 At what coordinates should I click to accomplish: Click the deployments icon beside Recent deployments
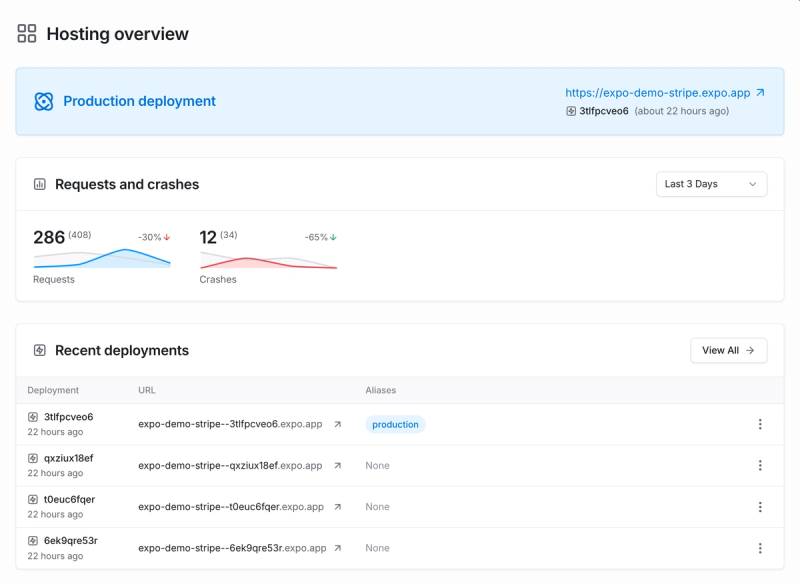(40, 350)
